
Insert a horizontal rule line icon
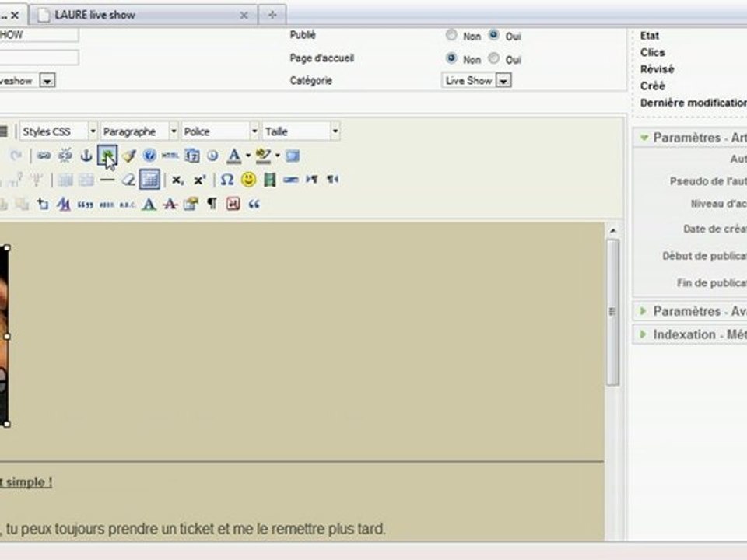pyautogui.click(x=107, y=180)
